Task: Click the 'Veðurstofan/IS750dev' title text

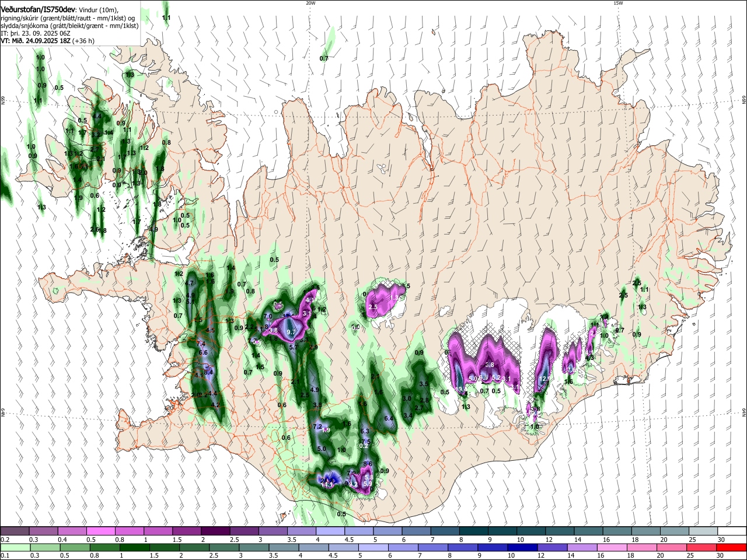Action: coord(37,9)
